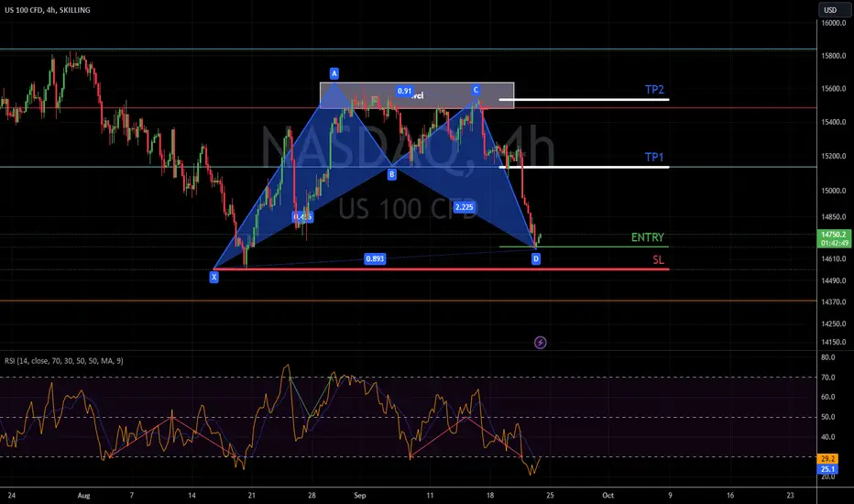
Task: Click the 14370.0 price axis label
Action: [834, 301]
